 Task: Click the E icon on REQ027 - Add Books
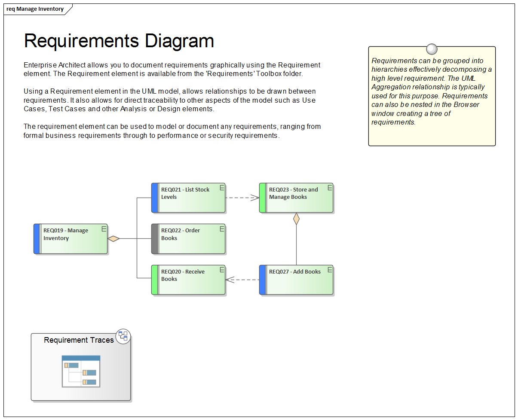point(330,269)
